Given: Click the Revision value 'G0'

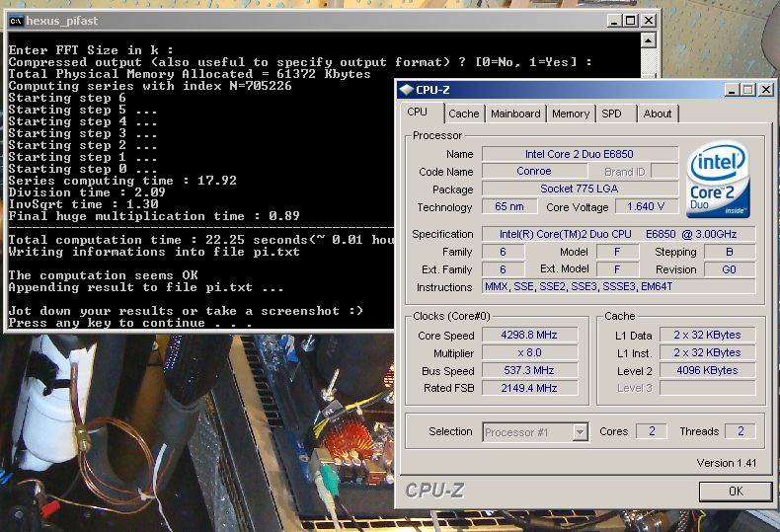Looking at the screenshot, I should click(730, 269).
